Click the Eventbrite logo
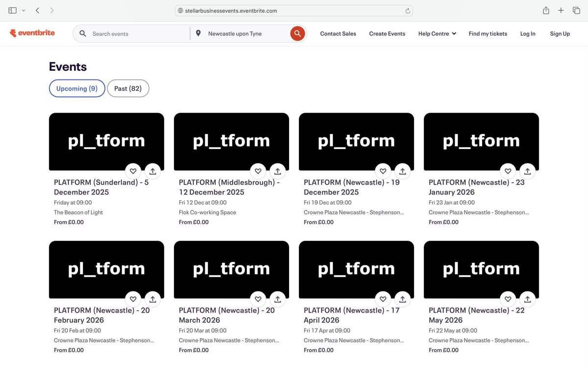The image size is (588, 368). tap(32, 33)
